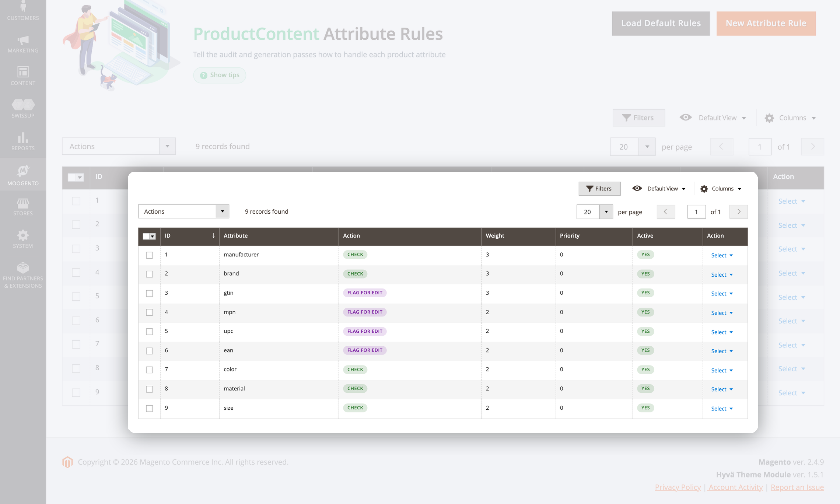This screenshot has height=504, width=840.
Task: Open Select menu for gtin row
Action: [x=722, y=294]
